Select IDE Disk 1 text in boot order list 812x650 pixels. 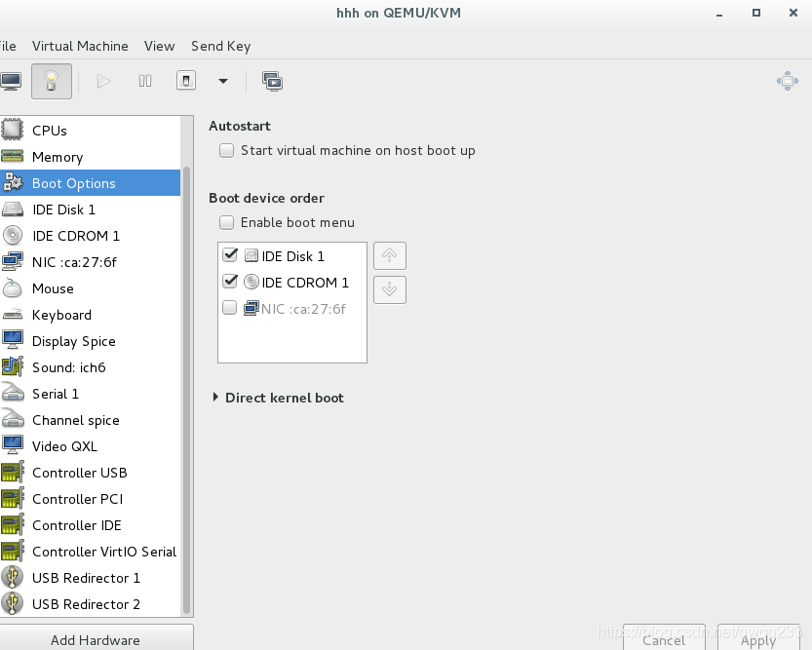click(x=292, y=256)
